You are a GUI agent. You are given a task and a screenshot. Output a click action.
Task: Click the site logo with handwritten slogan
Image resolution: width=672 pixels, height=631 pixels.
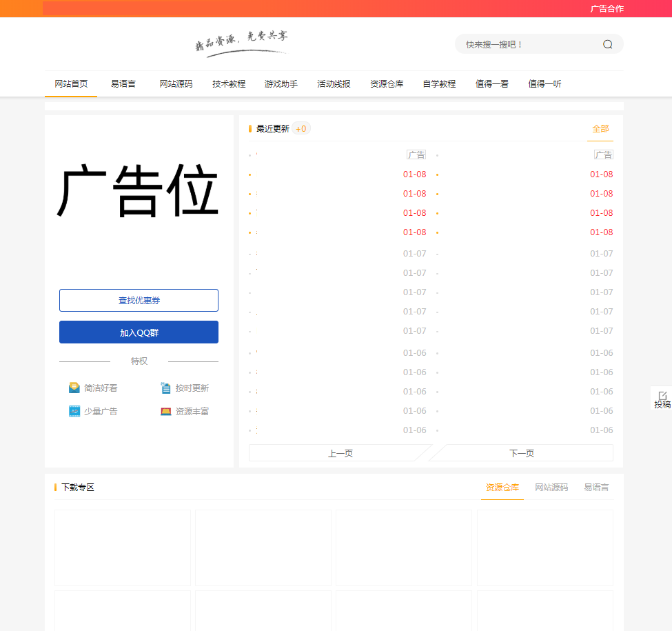tap(241, 43)
